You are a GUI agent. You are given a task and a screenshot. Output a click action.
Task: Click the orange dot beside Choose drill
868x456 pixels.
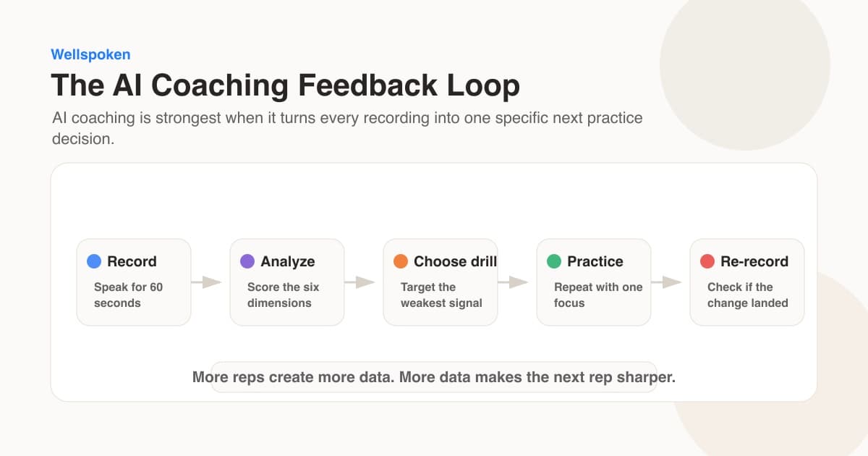(401, 261)
